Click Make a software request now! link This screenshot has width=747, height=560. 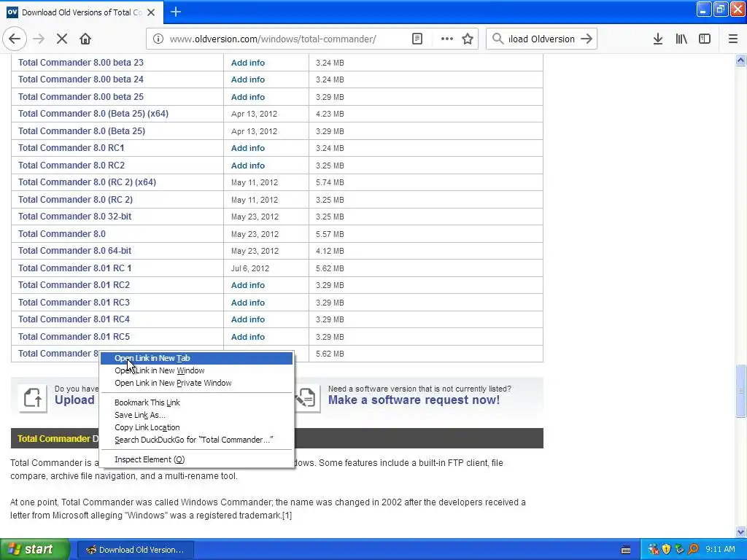pyautogui.click(x=414, y=400)
